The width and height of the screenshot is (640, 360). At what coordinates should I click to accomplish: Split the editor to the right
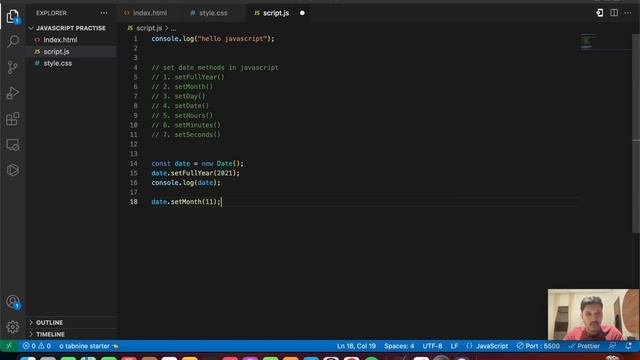coord(614,13)
